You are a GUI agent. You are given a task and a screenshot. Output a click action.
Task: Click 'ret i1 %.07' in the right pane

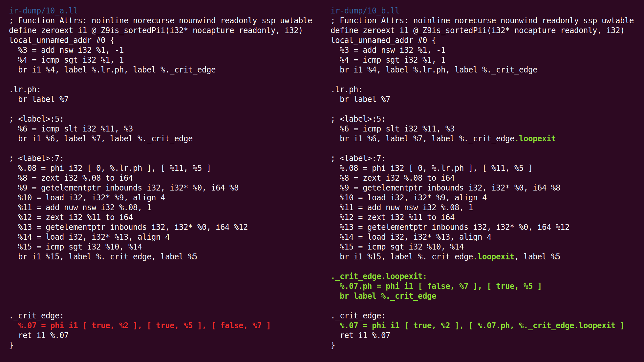tap(365, 335)
